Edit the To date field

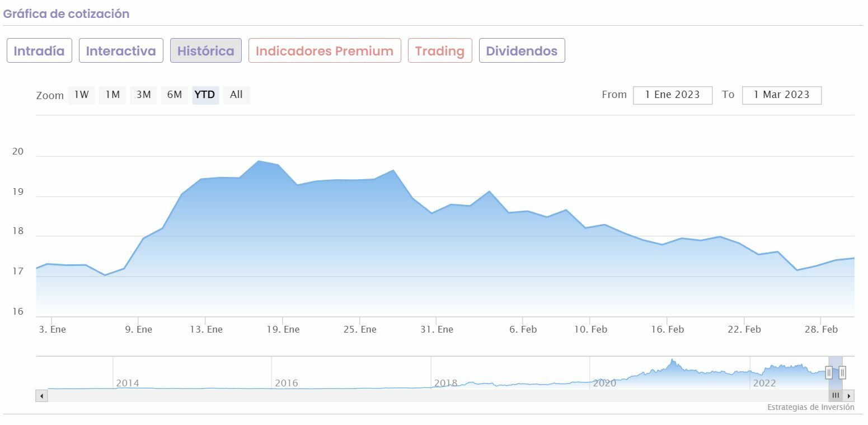click(x=781, y=95)
